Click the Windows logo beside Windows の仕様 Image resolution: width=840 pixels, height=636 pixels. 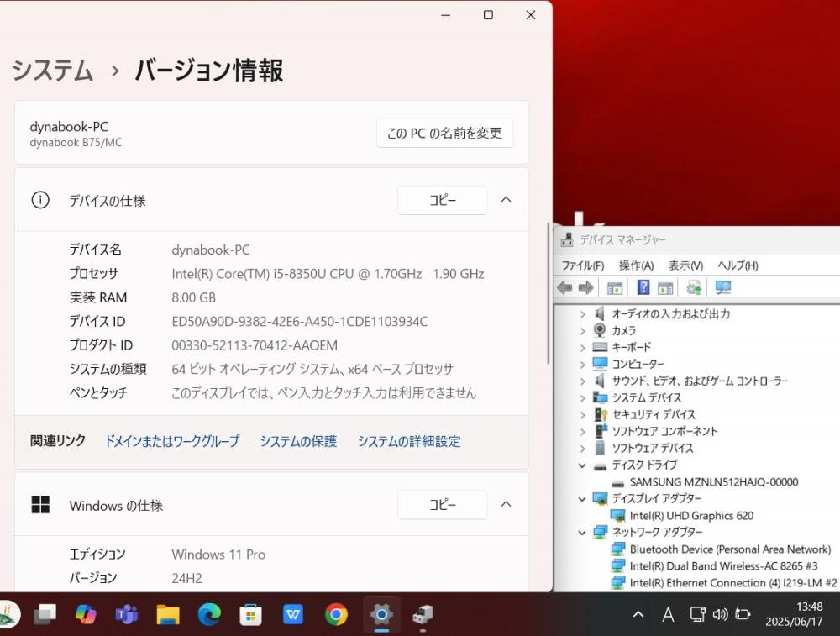[x=40, y=504]
